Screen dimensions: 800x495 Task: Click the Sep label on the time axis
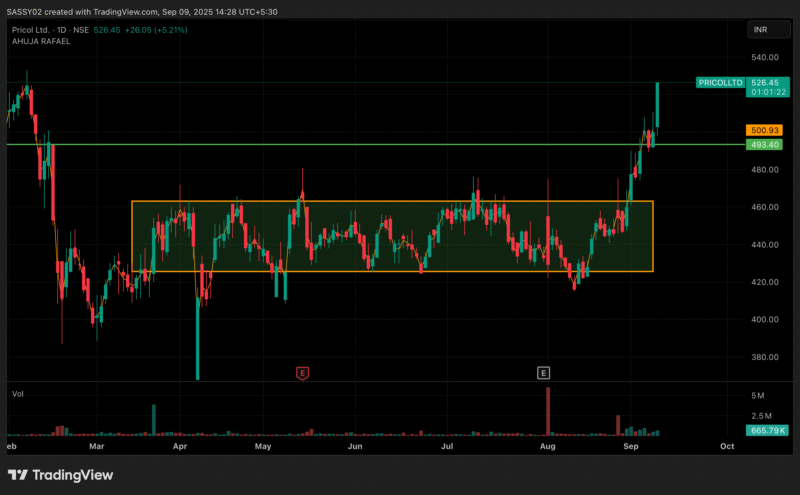628,449
